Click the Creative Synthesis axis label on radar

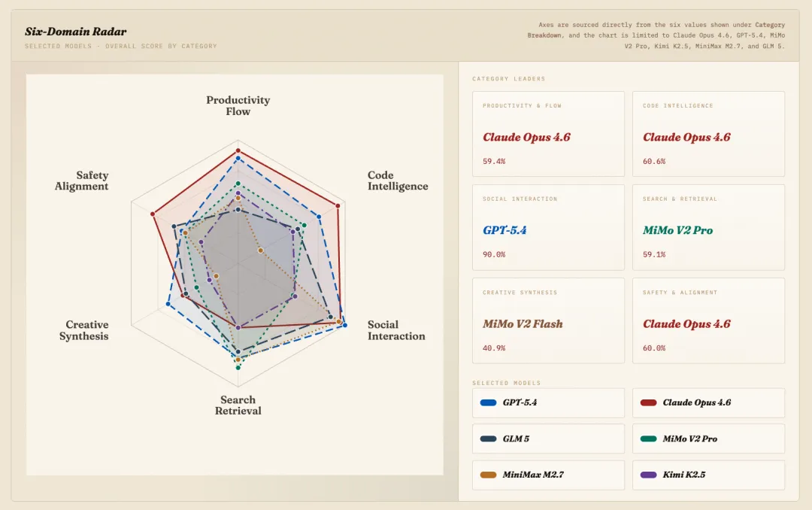click(x=84, y=330)
